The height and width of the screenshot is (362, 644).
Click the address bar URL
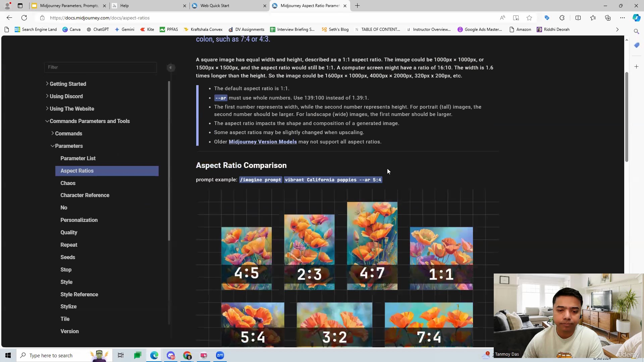point(100,18)
